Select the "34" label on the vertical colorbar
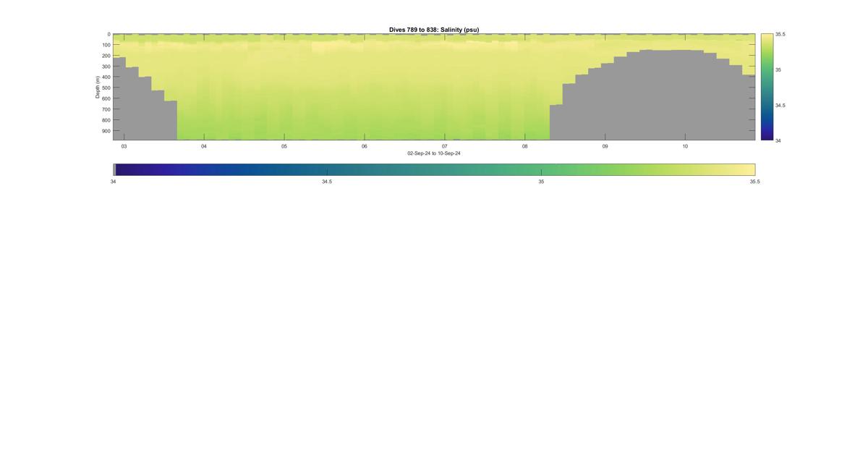The image size is (868, 450). pos(778,140)
